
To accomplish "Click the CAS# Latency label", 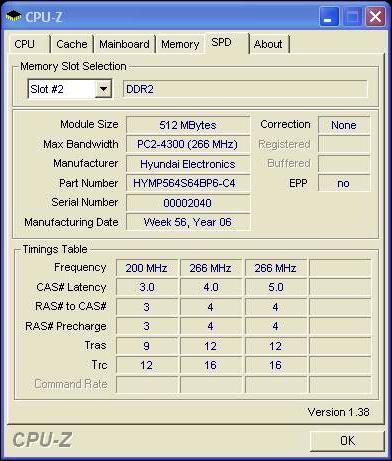I will (71, 287).
